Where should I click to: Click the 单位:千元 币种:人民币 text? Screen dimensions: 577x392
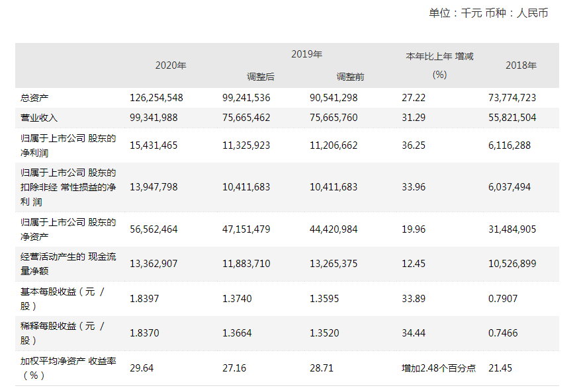point(488,13)
